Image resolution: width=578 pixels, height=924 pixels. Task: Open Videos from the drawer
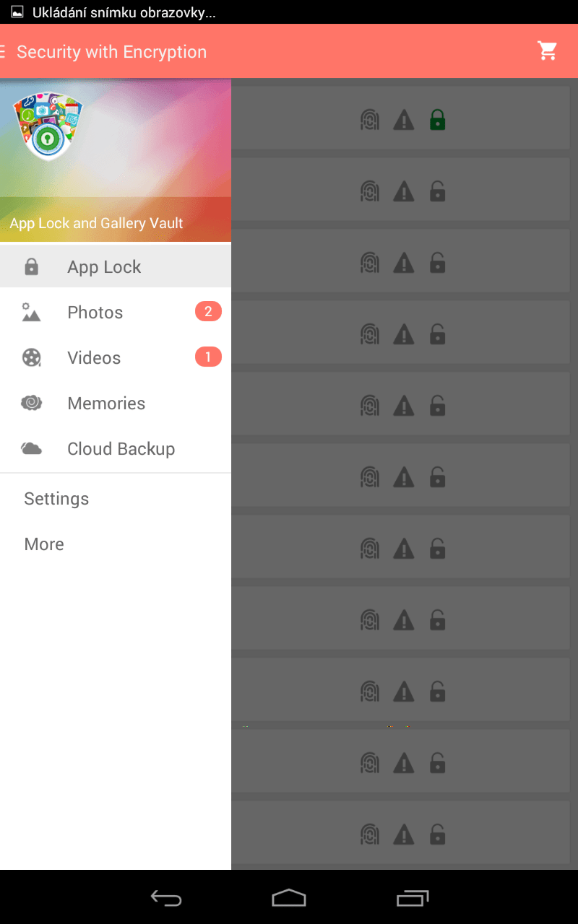coord(116,357)
